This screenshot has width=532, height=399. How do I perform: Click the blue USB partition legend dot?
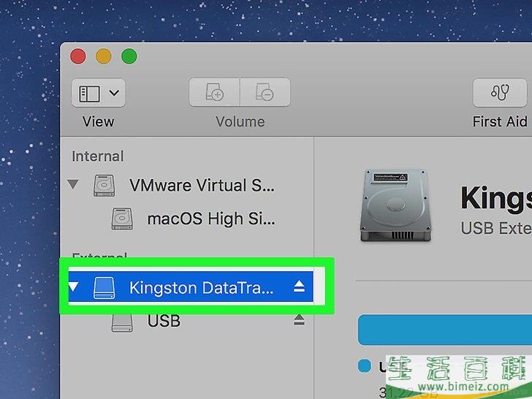point(365,365)
